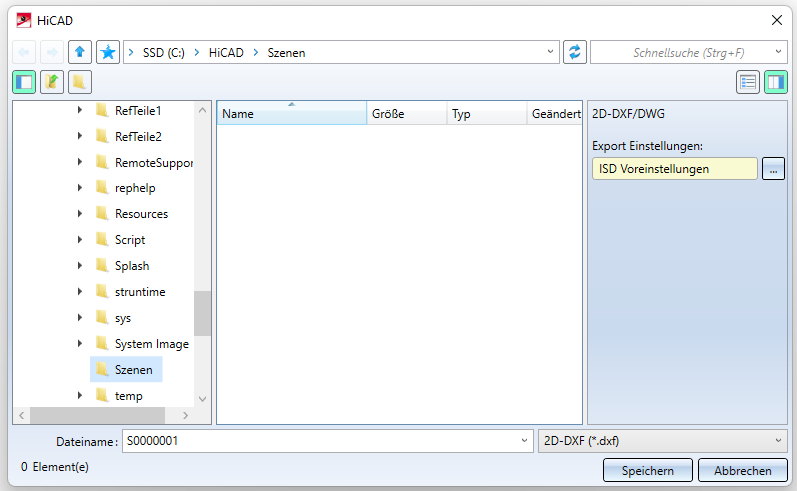Image resolution: width=797 pixels, height=491 pixels.
Task: Open the path history dropdown
Action: pos(550,52)
